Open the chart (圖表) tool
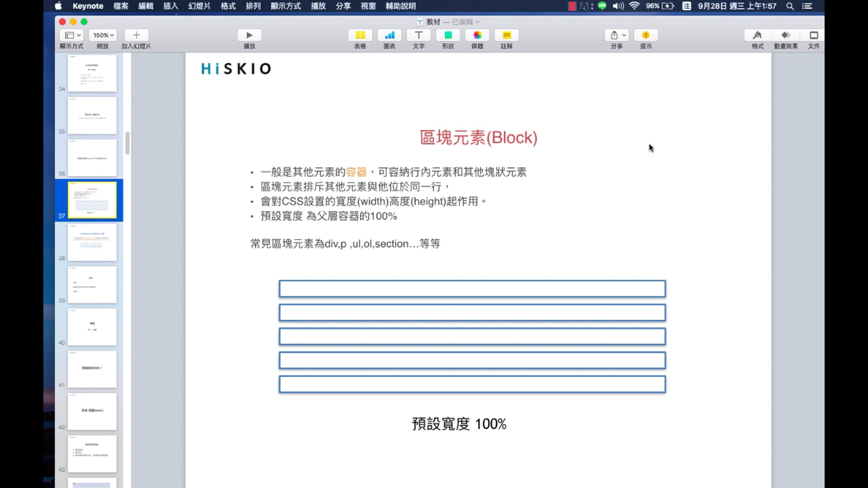The image size is (868, 488). click(x=389, y=35)
